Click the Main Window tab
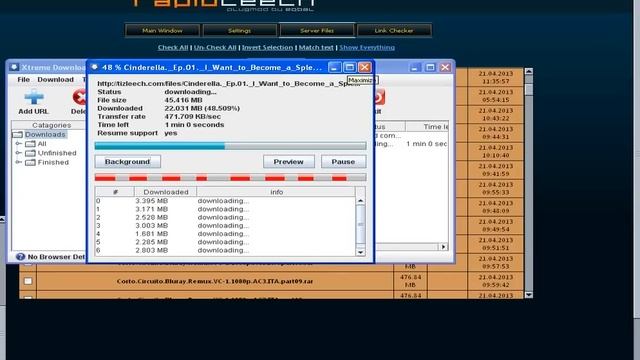The height and width of the screenshot is (360, 640). click(162, 30)
